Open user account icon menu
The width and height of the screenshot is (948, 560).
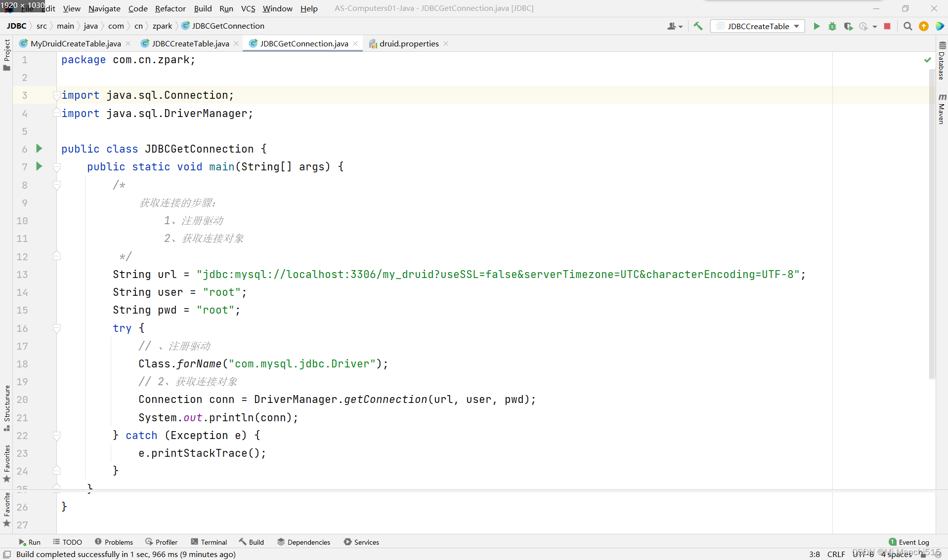pos(675,26)
